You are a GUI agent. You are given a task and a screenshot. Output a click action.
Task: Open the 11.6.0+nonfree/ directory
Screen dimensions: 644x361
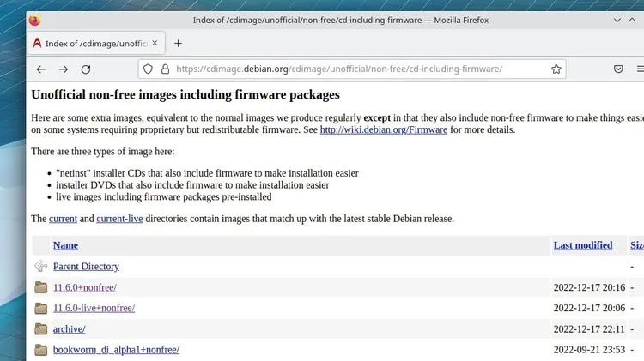click(85, 287)
